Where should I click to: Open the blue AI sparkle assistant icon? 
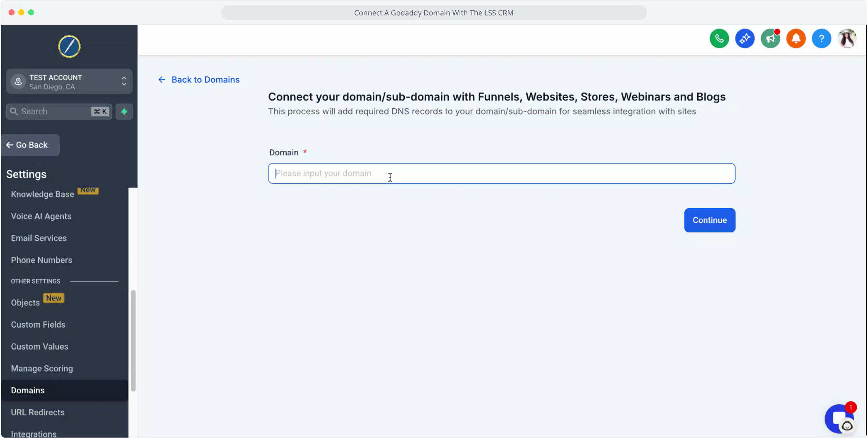(x=745, y=39)
